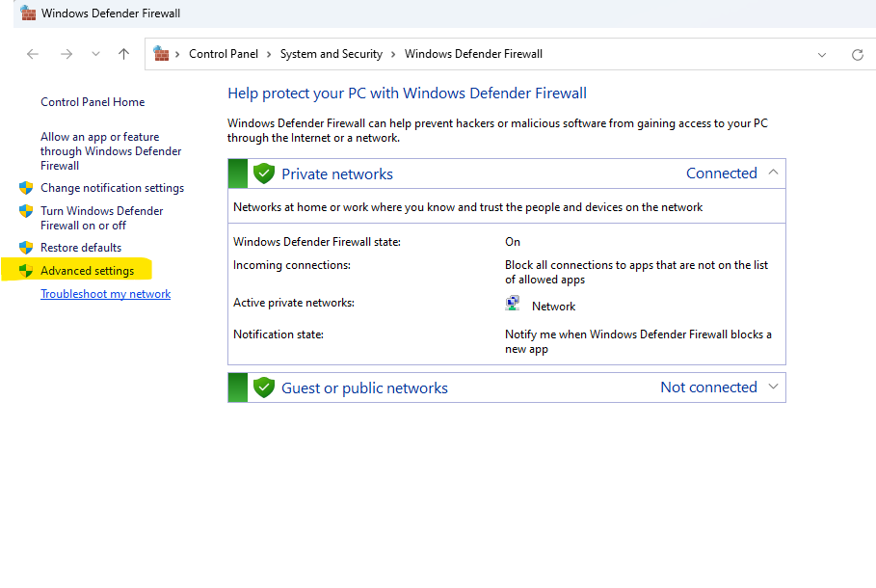Image resolution: width=876 pixels, height=588 pixels.
Task: Go forward using the forward arrow
Action: click(x=66, y=54)
